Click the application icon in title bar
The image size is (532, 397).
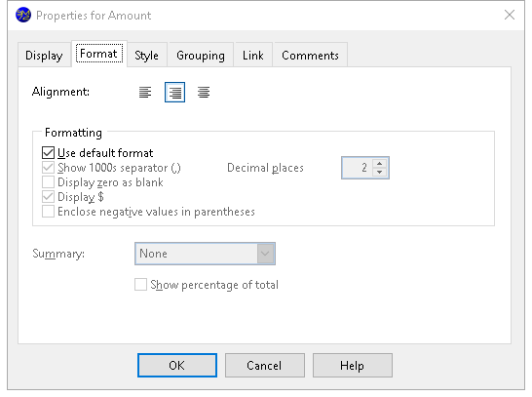[x=23, y=16]
